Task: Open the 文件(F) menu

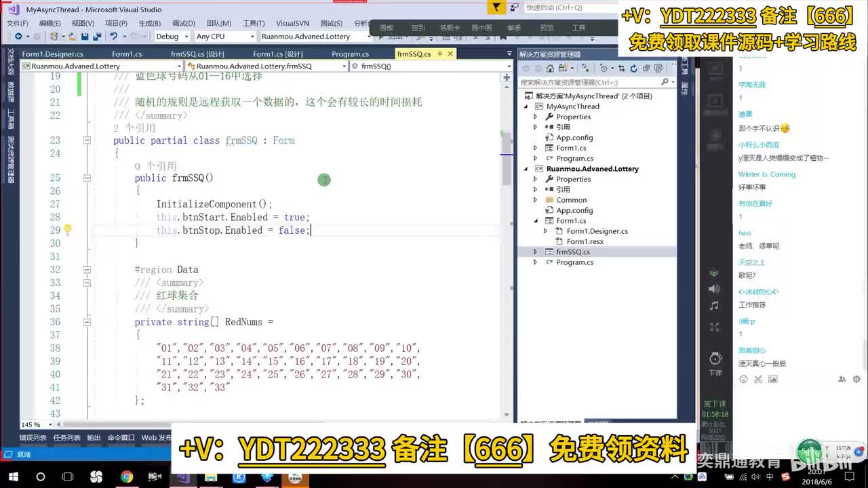Action: tap(18, 23)
